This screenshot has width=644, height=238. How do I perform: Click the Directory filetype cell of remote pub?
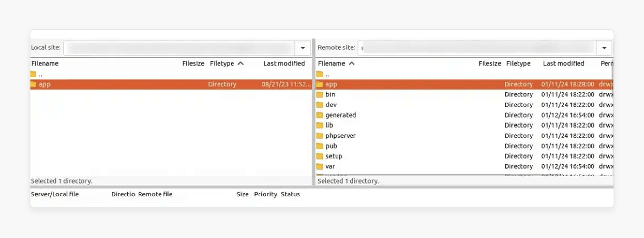click(519, 146)
